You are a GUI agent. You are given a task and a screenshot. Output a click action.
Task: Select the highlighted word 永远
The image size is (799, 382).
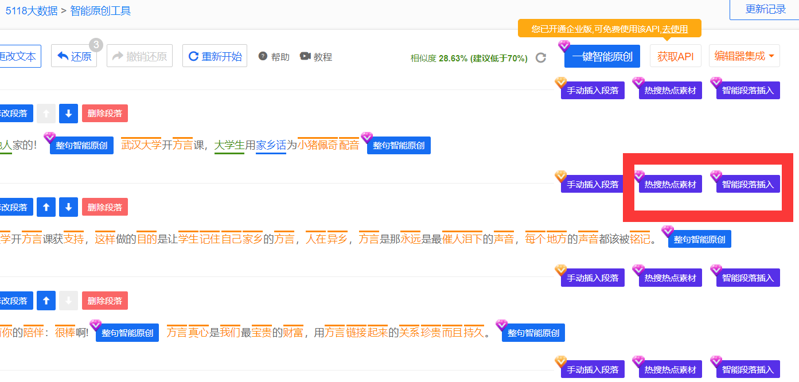pyautogui.click(x=410, y=238)
